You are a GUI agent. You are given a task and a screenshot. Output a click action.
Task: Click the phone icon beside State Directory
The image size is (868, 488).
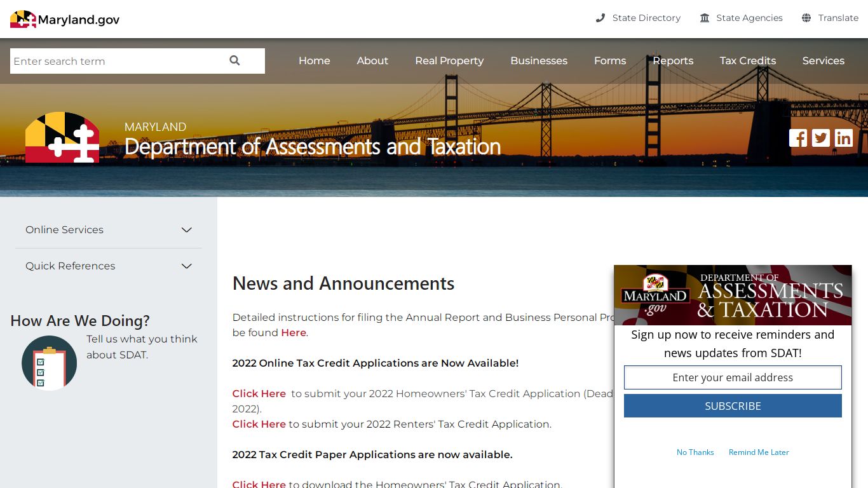pos(600,18)
